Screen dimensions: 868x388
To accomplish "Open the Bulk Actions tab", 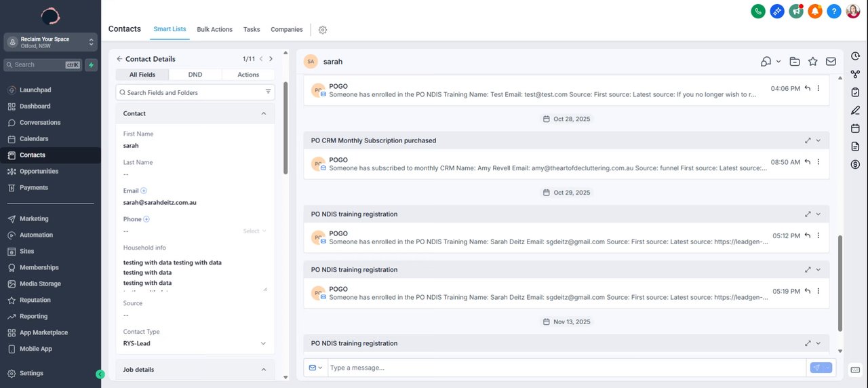I will [214, 30].
